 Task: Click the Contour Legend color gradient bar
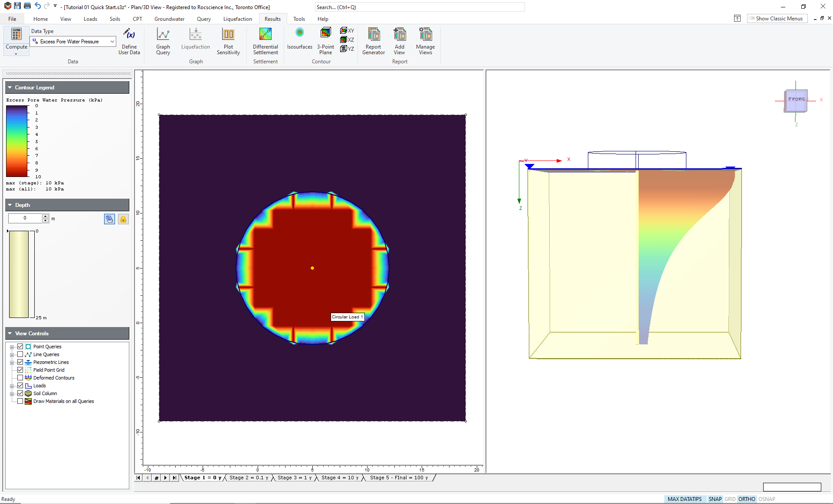click(x=17, y=141)
